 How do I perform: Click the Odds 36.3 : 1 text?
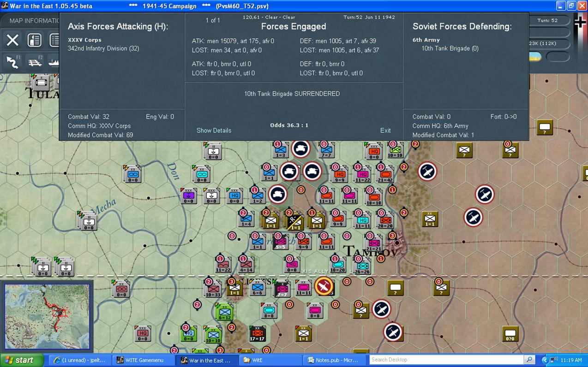pyautogui.click(x=289, y=125)
